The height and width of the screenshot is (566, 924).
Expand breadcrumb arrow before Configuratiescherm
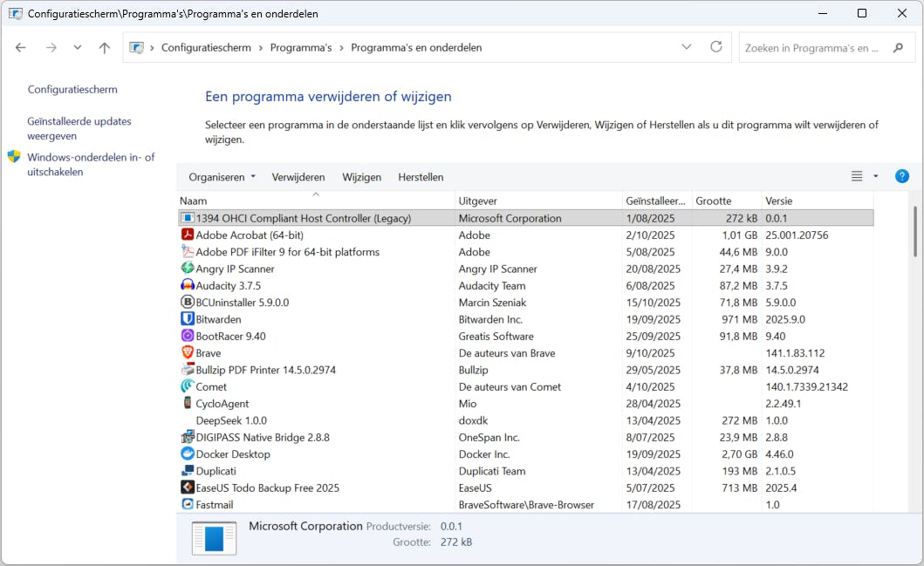pyautogui.click(x=152, y=48)
